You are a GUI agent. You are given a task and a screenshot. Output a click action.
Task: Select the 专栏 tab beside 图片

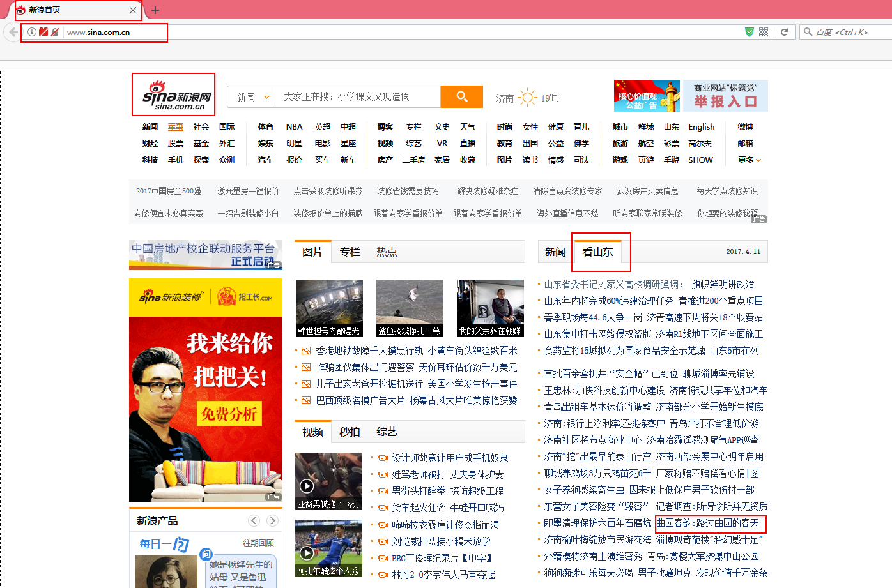(350, 252)
